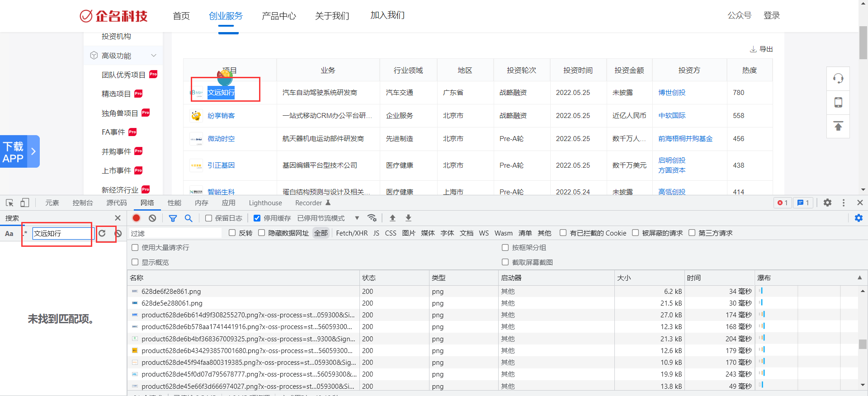Switch to the 元素 DevTools tab
This screenshot has height=396, width=868.
click(x=52, y=203)
